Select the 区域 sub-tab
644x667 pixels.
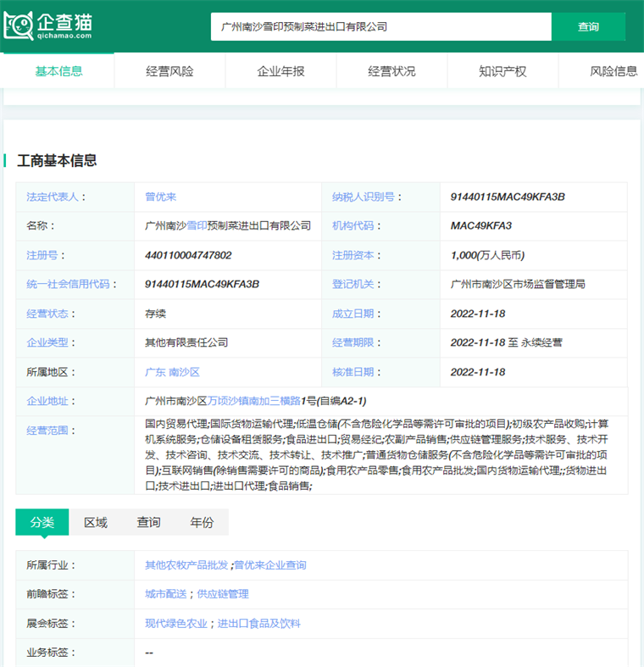[x=95, y=522]
